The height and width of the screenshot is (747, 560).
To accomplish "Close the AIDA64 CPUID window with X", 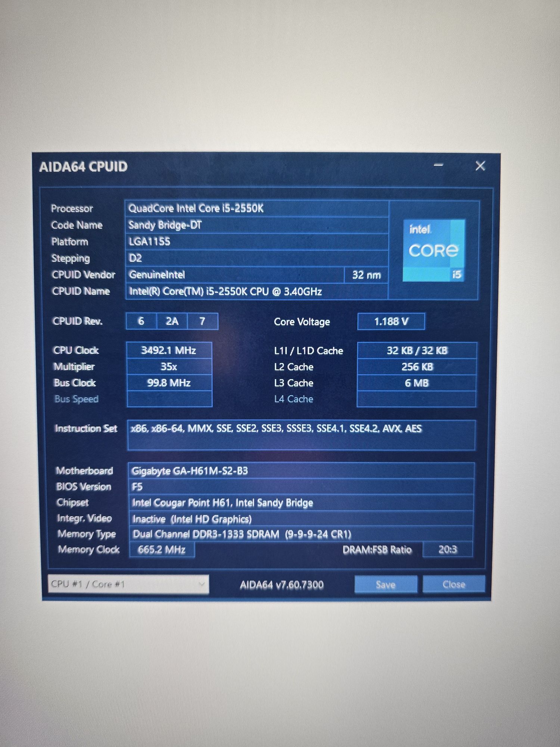I will click(x=480, y=165).
